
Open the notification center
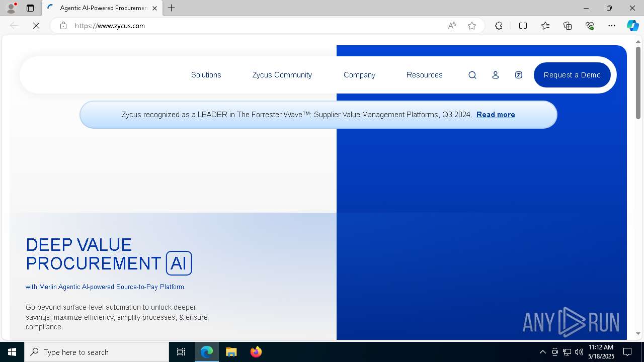pos(627,352)
